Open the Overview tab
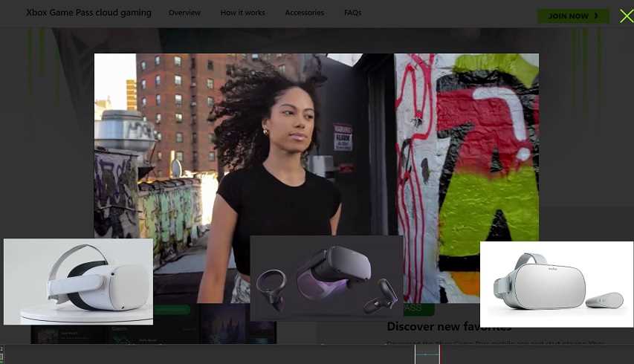Screen dimensions: 634x364 tap(184, 13)
